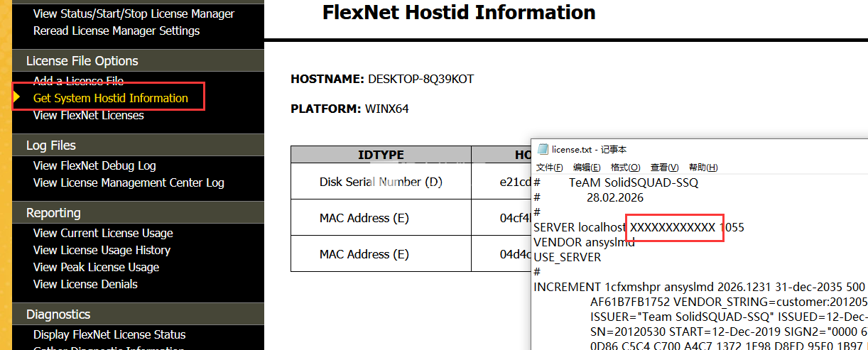868x350 pixels.
Task: Open View FlexNet Licenses
Action: (89, 115)
